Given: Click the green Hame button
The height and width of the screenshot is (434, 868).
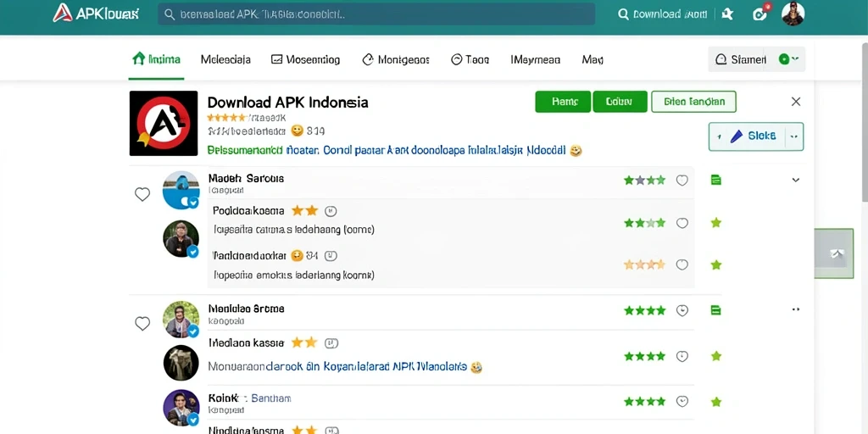Looking at the screenshot, I should 563,102.
